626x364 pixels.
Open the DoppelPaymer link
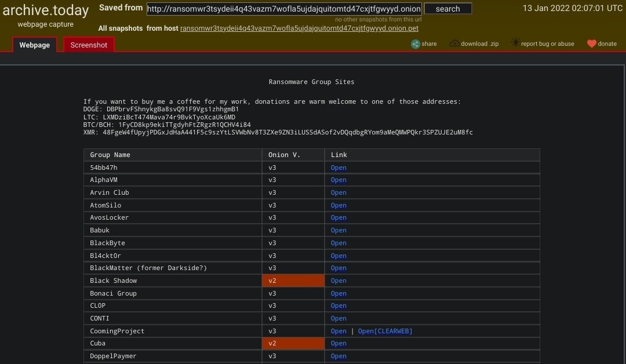(338, 356)
